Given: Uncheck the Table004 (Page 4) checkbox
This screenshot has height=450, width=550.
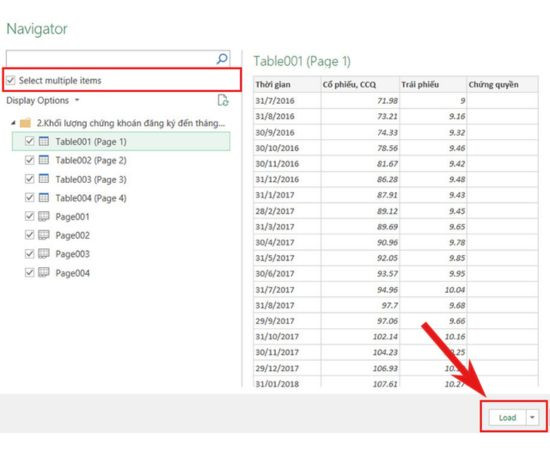Looking at the screenshot, I should pos(29,198).
